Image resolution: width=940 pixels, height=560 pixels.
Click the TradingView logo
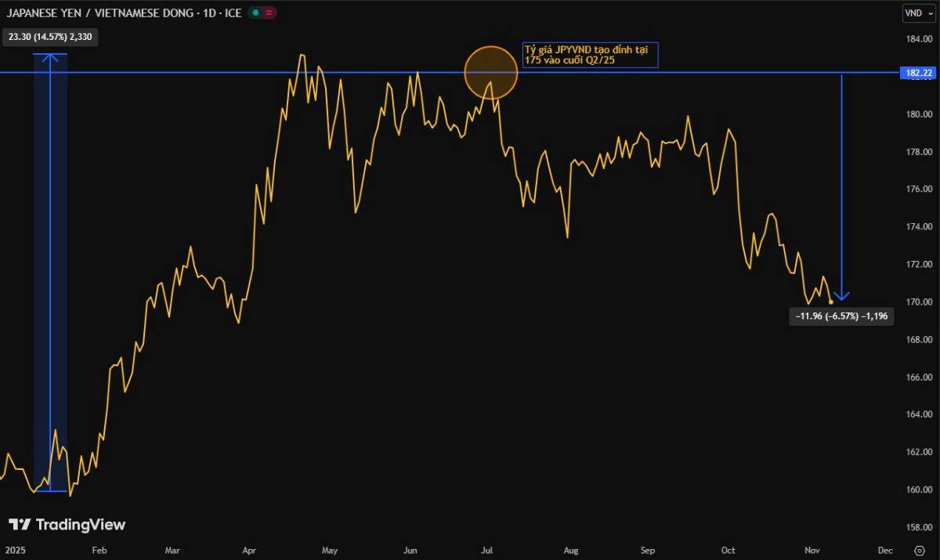[x=67, y=525]
